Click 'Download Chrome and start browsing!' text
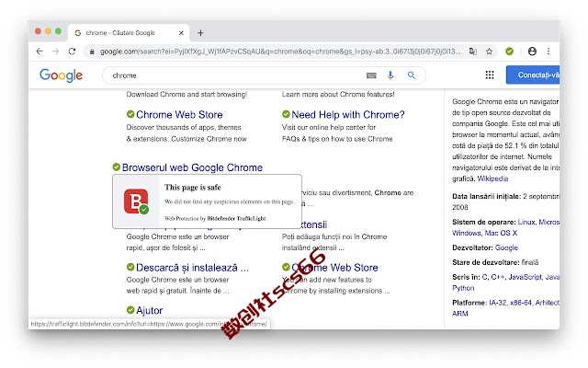This screenshot has height=368, width=588. [x=187, y=94]
